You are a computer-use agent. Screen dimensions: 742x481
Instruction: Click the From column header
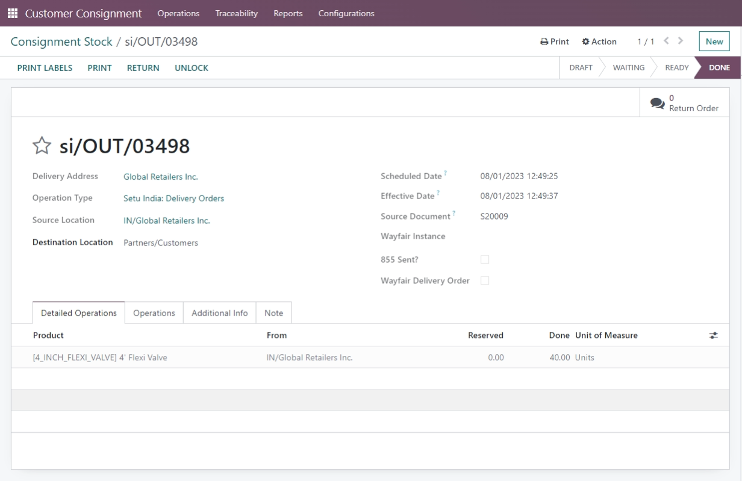point(277,335)
